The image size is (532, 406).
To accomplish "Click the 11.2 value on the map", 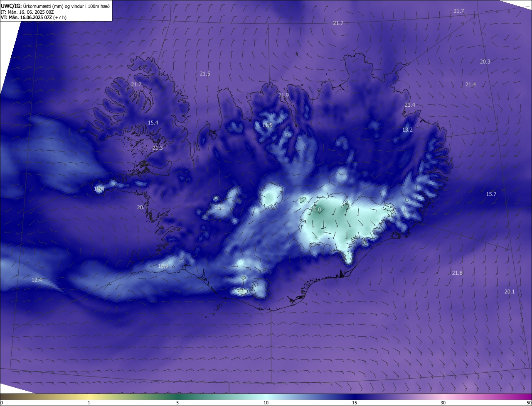I will [x=219, y=207].
